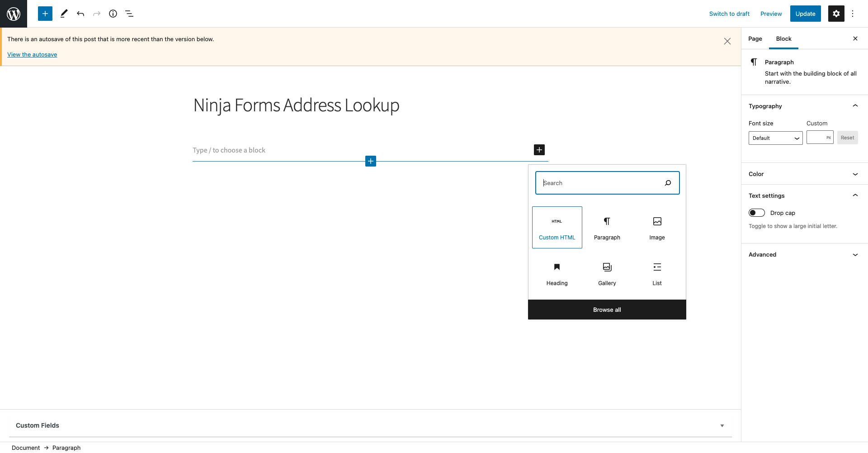Click the WordPress logo

pyautogui.click(x=13, y=14)
